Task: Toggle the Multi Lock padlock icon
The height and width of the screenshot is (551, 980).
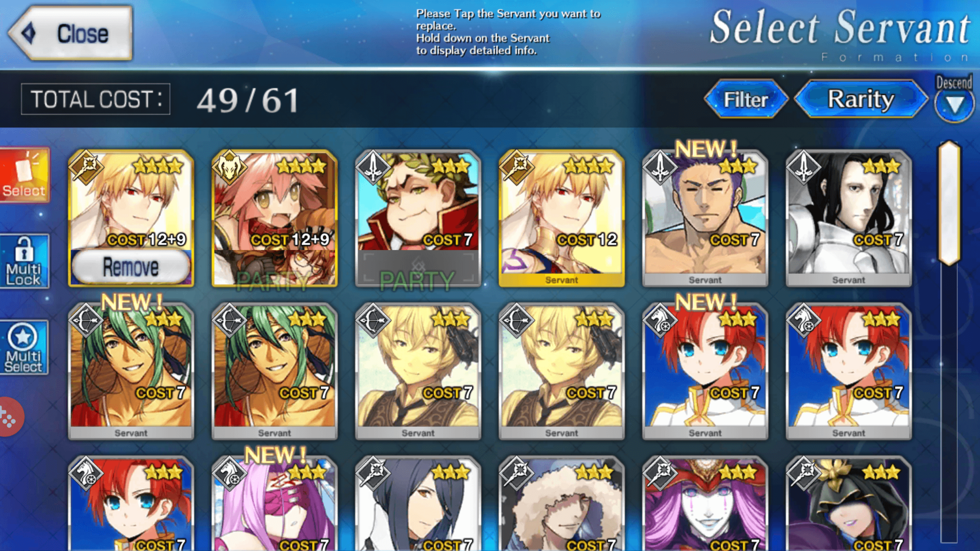Action: [x=24, y=261]
